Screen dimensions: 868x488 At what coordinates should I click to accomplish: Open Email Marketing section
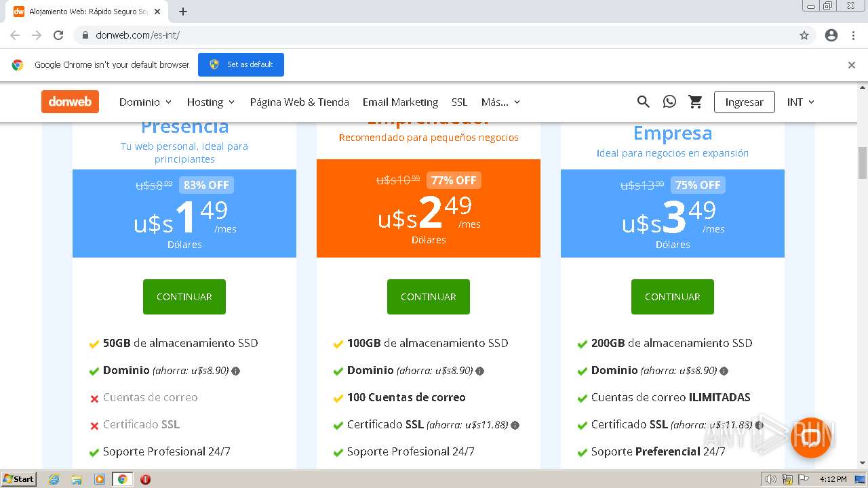point(400,102)
